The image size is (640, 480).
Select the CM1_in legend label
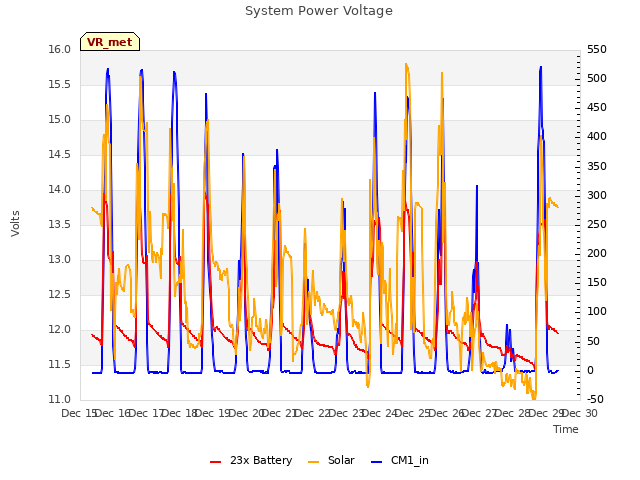coord(409,460)
